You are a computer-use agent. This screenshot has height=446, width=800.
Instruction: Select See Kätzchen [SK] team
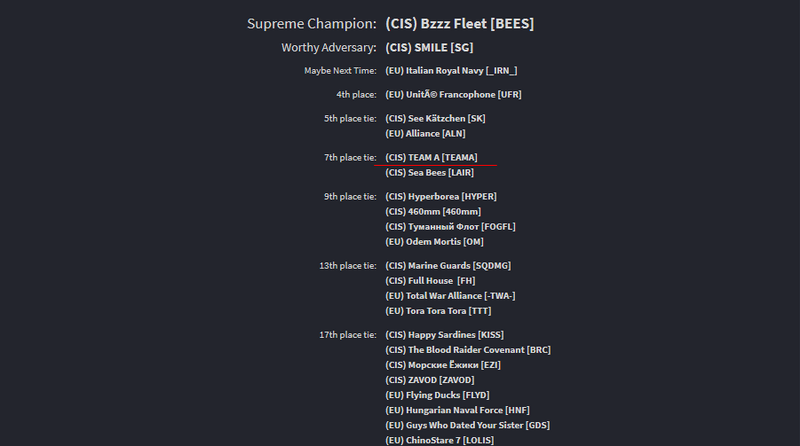[435, 119]
